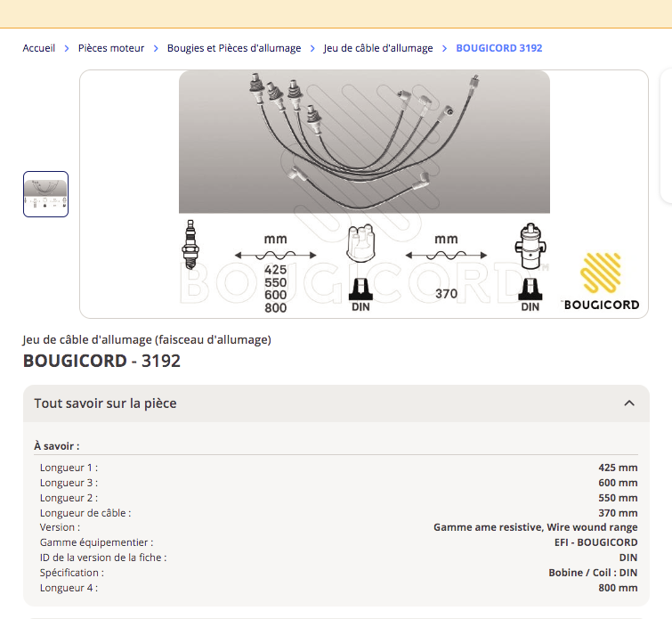This screenshot has width=672, height=619.
Task: Click the BOUGICORD - 3192 product title
Action: (101, 361)
